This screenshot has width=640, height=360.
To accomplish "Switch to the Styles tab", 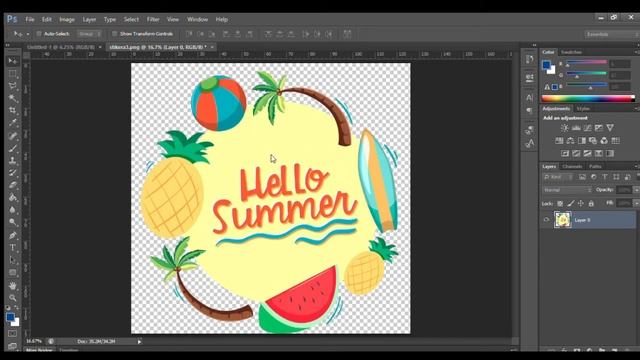I will [x=583, y=109].
